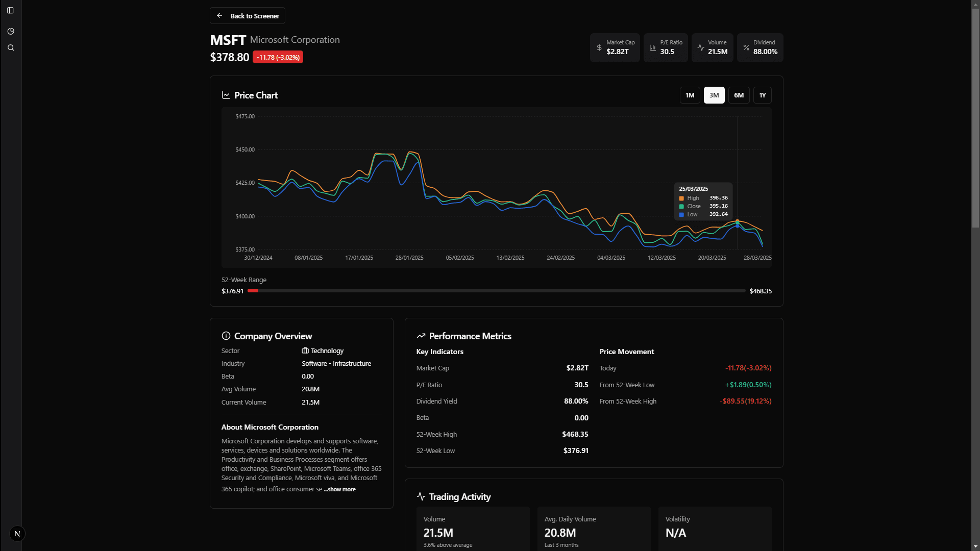This screenshot has width=980, height=551.
Task: Switch chart range to 6M
Action: pyautogui.click(x=739, y=95)
